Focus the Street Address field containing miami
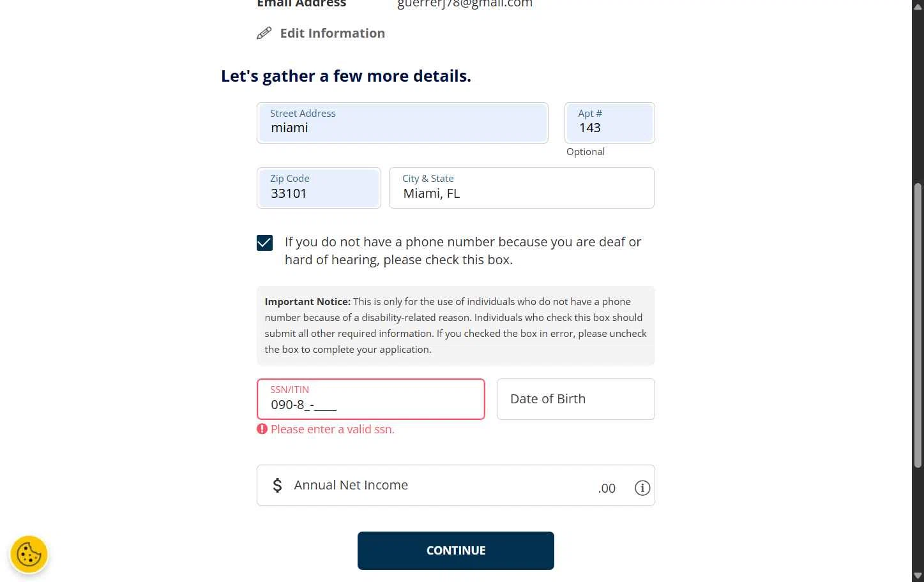Image resolution: width=924 pixels, height=582 pixels. point(402,123)
